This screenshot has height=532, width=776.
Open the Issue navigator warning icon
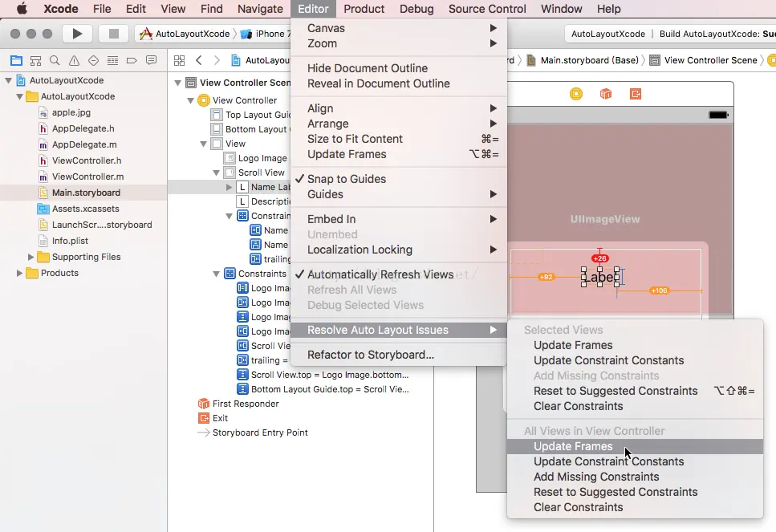74,60
